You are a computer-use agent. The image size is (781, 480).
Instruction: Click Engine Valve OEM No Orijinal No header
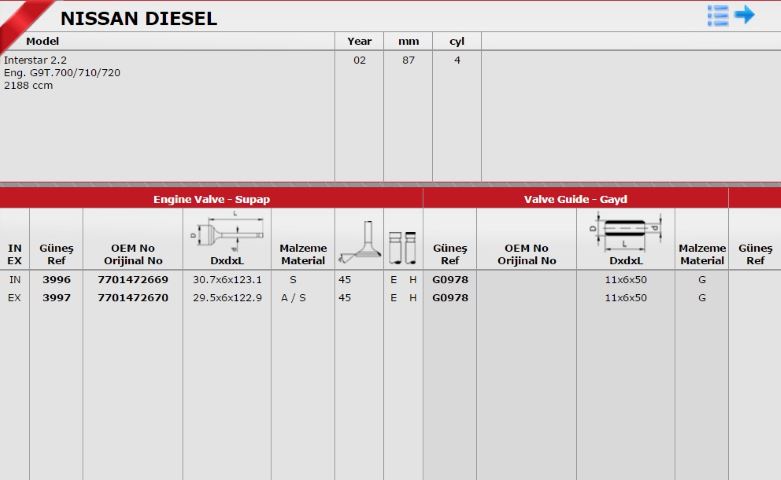point(133,254)
